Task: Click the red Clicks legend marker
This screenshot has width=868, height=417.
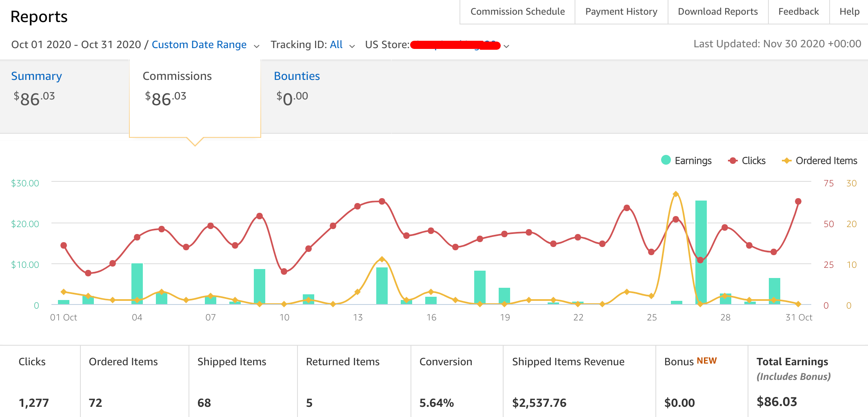Action: (733, 161)
